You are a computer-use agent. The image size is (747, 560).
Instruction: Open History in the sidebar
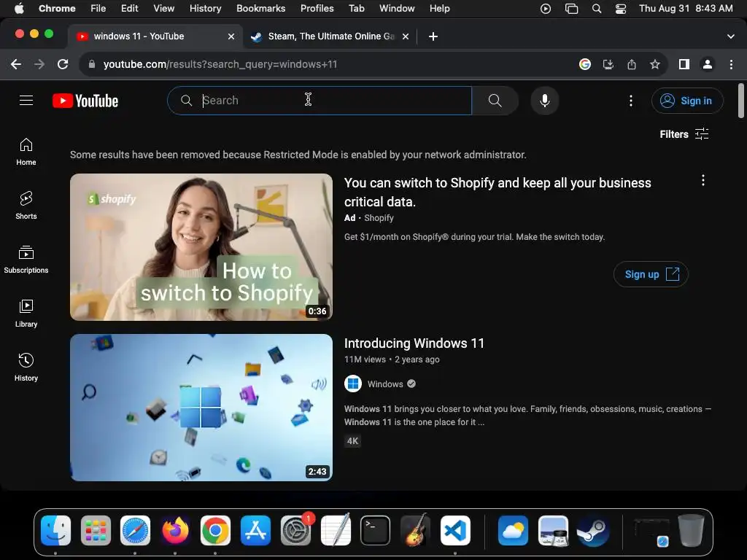(x=26, y=367)
